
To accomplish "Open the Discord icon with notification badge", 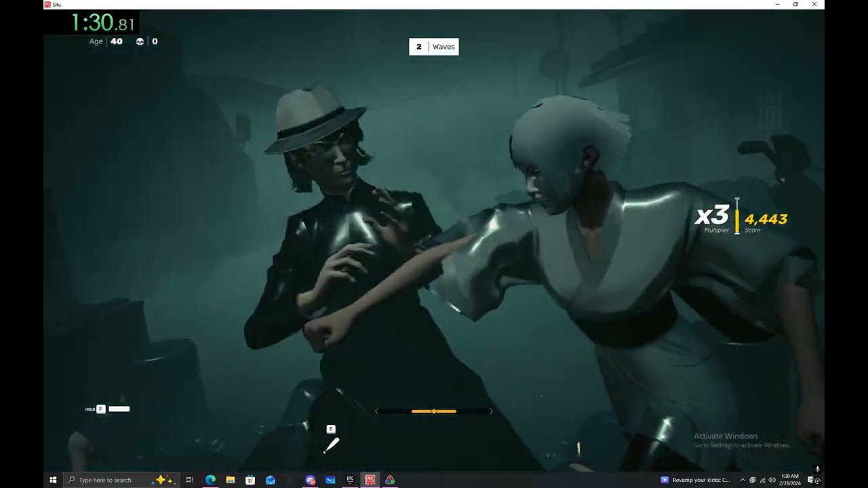I will point(311,480).
